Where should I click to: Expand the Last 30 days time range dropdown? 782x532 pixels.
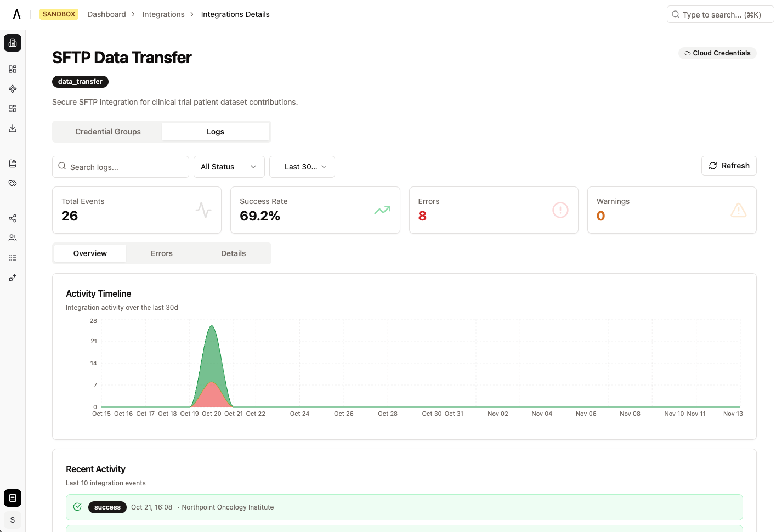[x=302, y=166]
